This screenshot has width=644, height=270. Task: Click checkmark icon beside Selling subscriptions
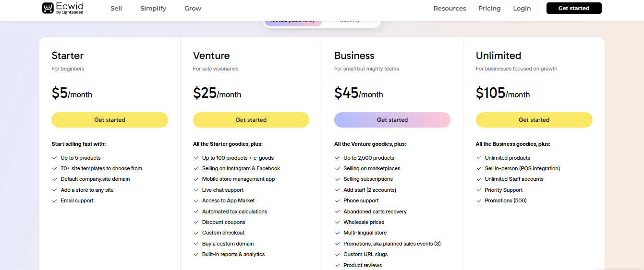point(337,179)
